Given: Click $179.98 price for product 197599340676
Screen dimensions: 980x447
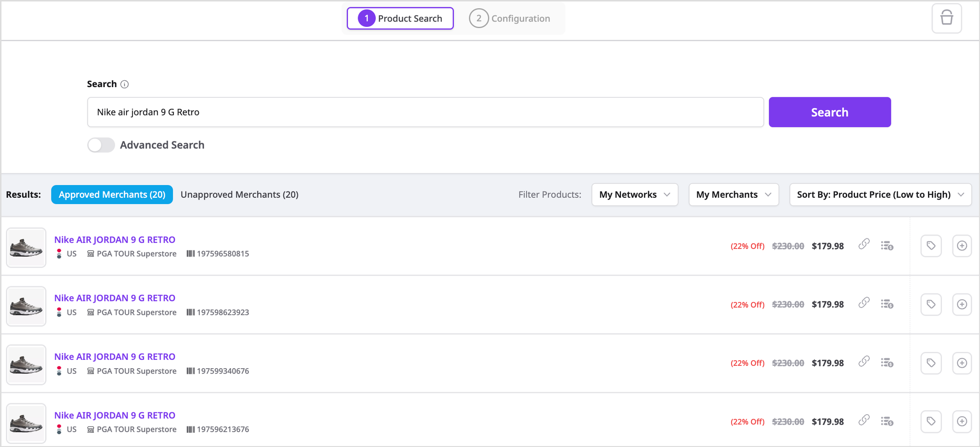Looking at the screenshot, I should (828, 363).
